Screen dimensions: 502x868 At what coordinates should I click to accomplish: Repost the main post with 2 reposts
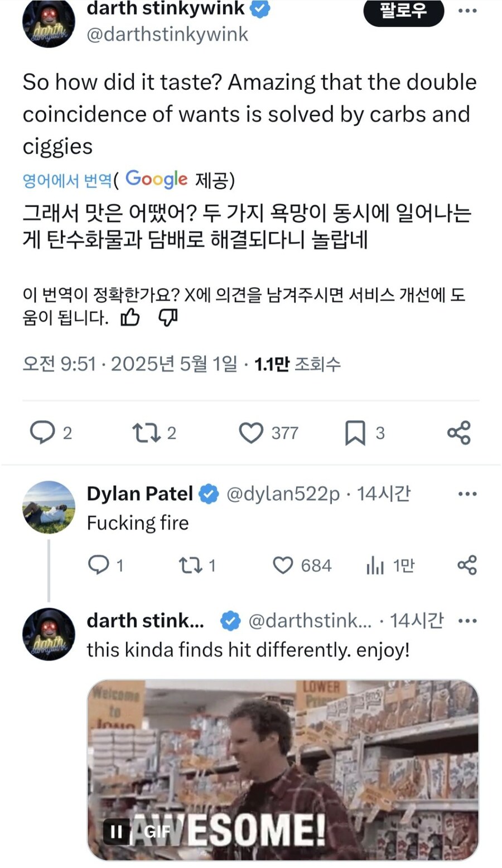point(146,433)
